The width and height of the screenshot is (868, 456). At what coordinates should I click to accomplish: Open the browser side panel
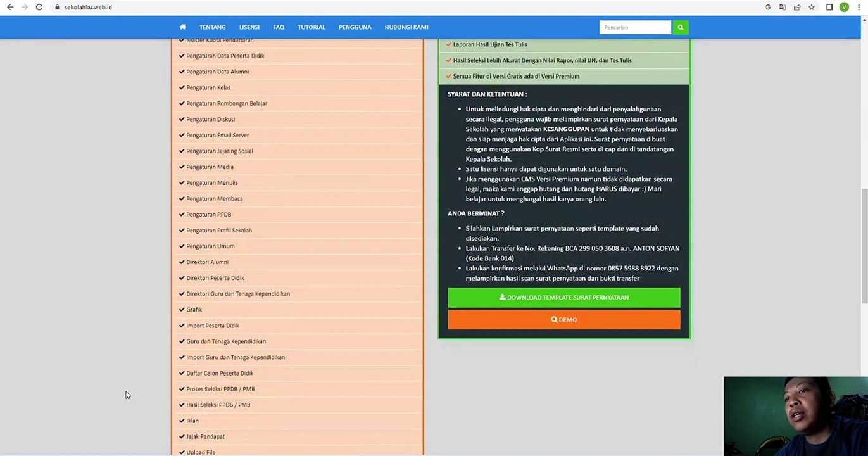[829, 7]
